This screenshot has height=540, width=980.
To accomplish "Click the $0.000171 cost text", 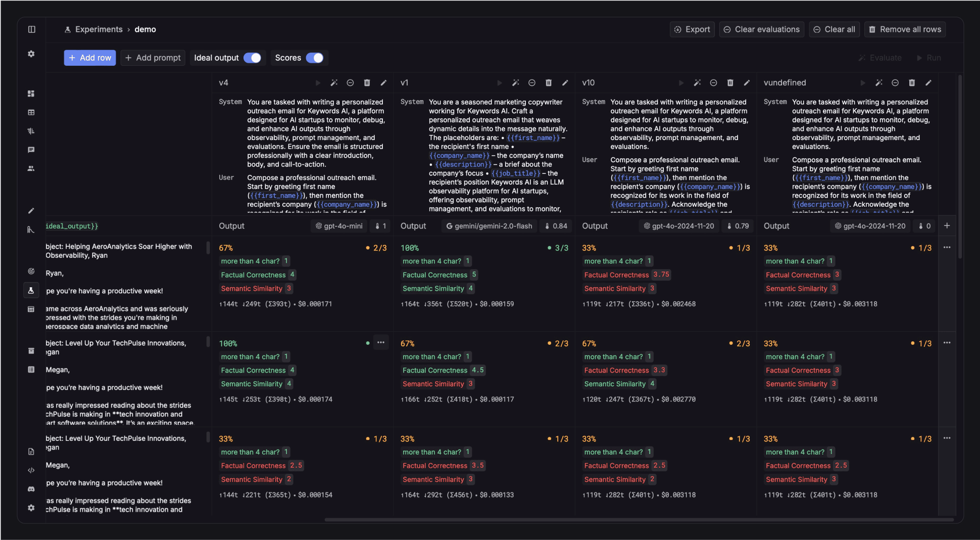I will tap(315, 304).
